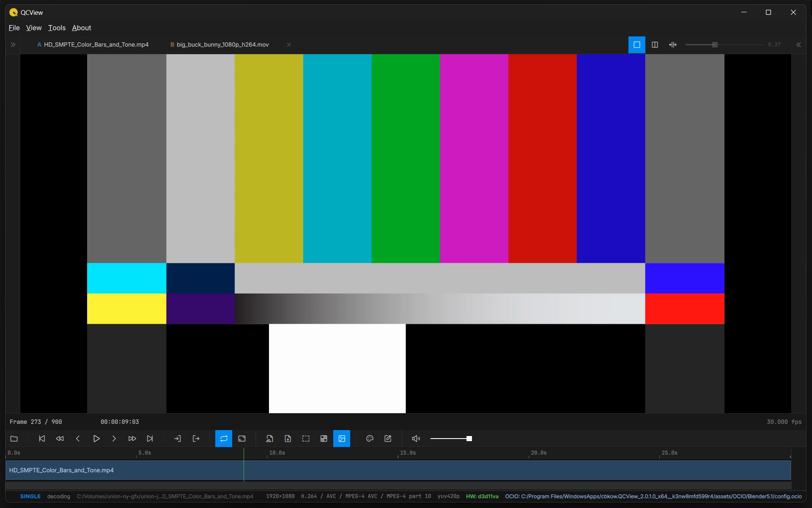Click the 15.0s mark on timeline ruler
This screenshot has width=812, height=508.
408,453
